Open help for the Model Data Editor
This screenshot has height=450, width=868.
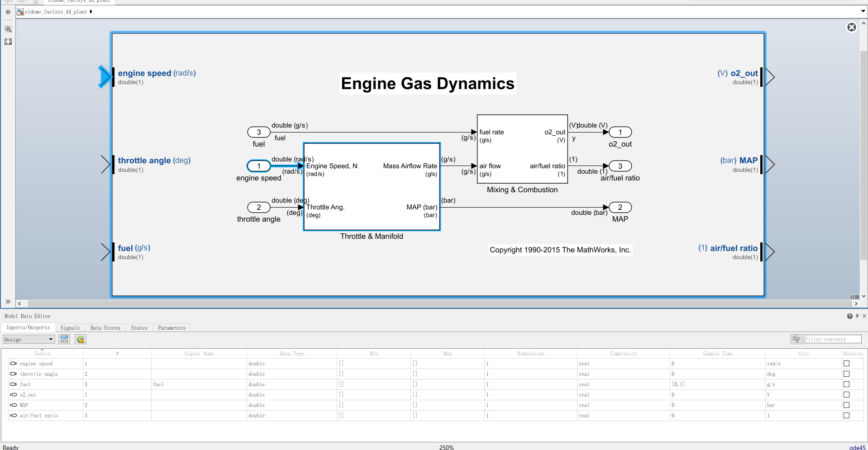point(849,316)
